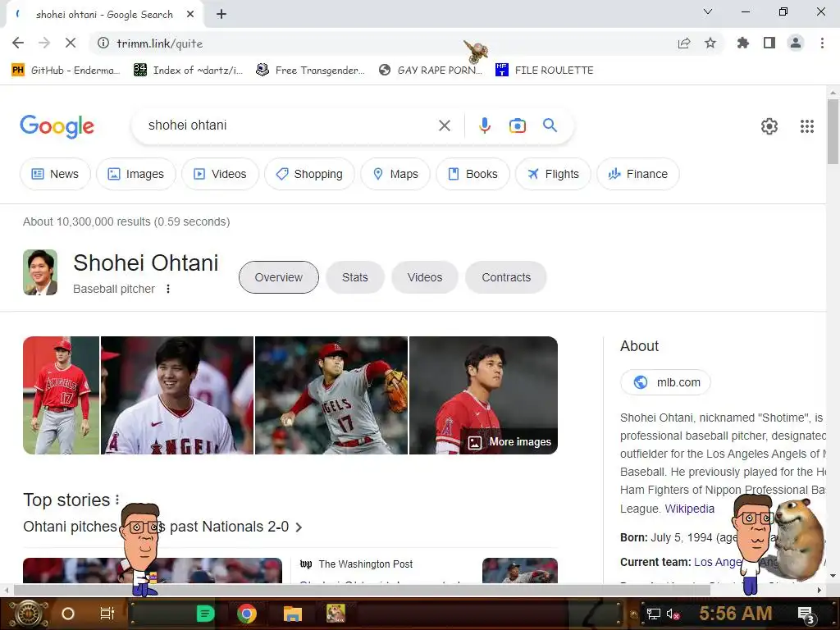View site information icon in address bar
Screen dimensions: 840x630
pyautogui.click(x=103, y=43)
